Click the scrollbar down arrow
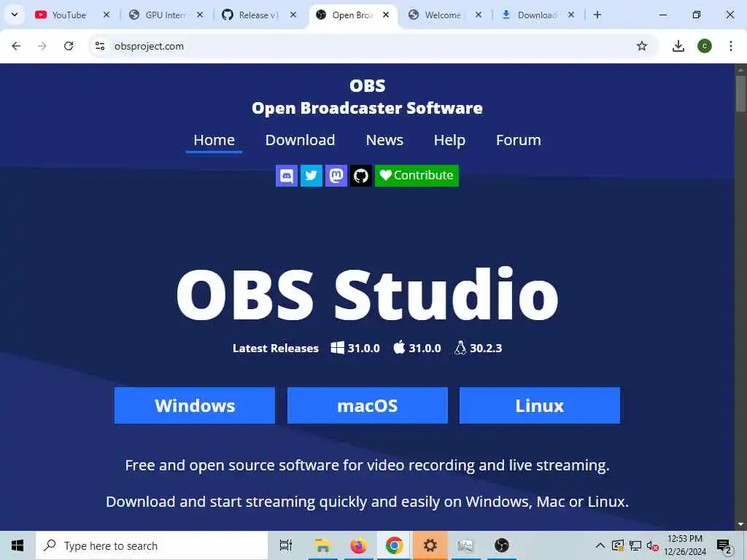The height and width of the screenshot is (560, 747). 740,524
